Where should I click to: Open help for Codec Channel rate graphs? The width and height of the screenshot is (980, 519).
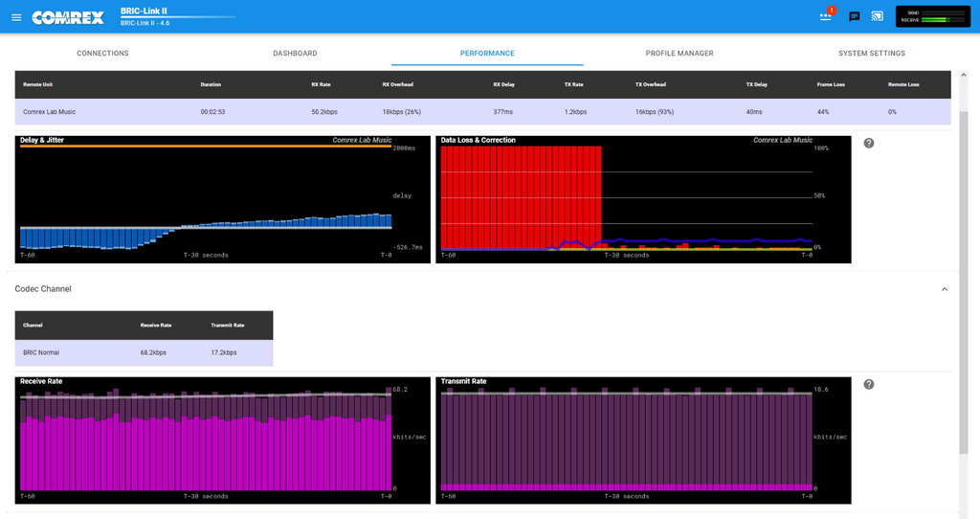869,385
